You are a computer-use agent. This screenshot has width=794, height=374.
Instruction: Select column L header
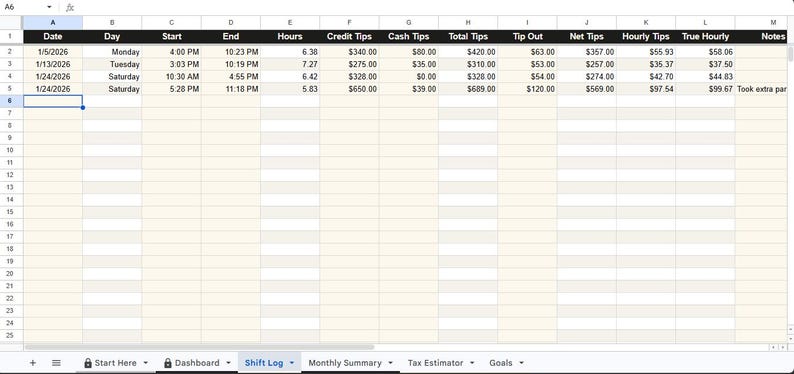pos(705,23)
